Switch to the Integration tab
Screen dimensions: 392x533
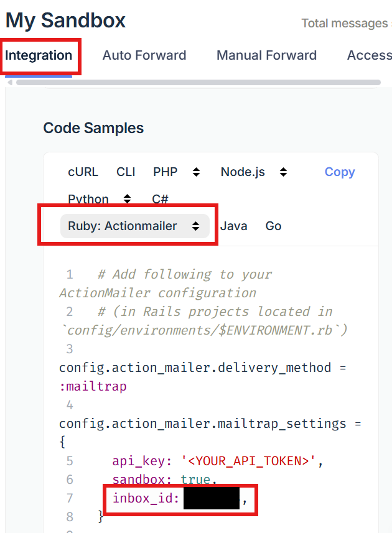(x=39, y=55)
